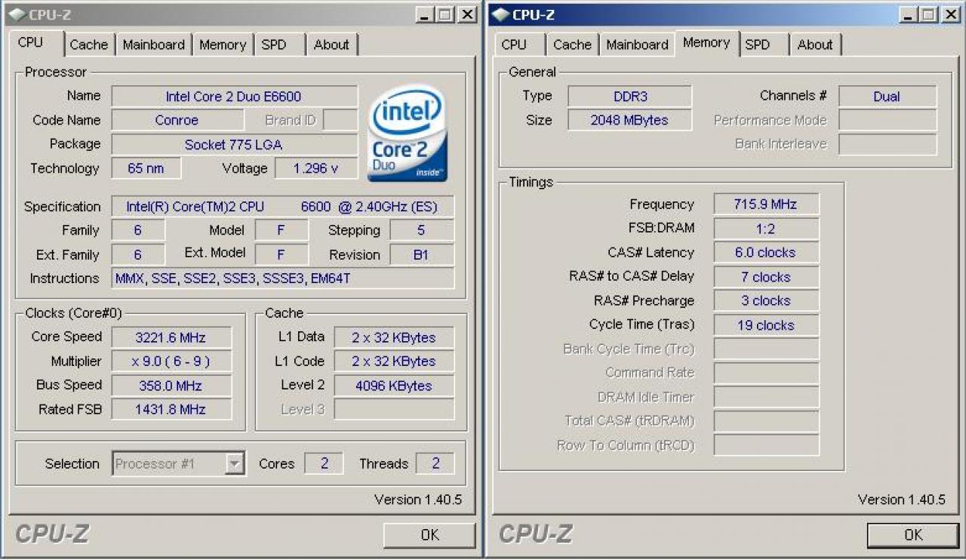Click the Stepping value 5

pyautogui.click(x=421, y=231)
